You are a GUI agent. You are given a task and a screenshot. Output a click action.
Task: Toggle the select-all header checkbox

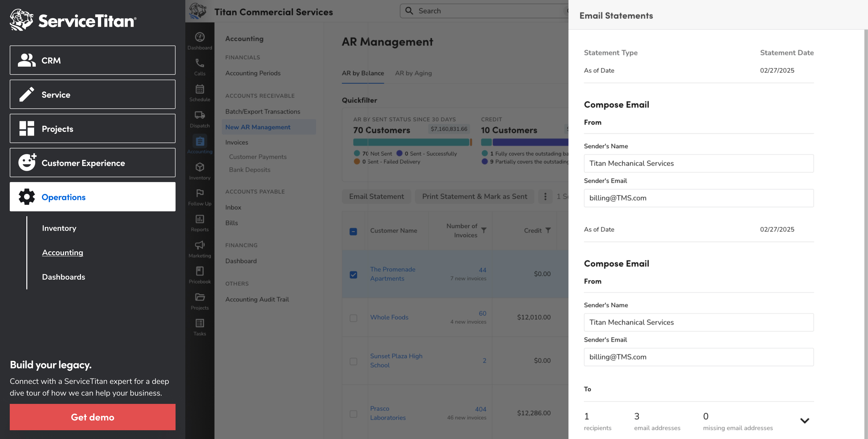pos(353,231)
